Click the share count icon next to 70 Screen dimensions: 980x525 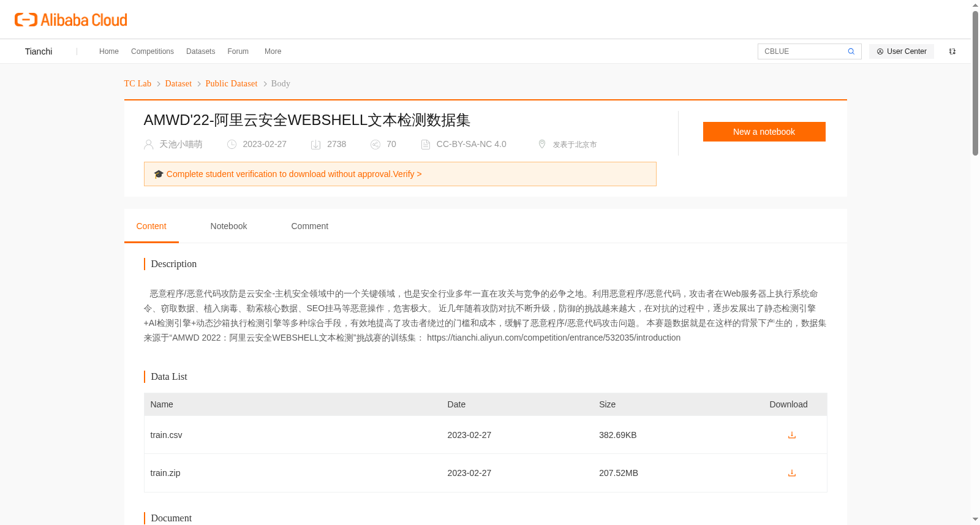pos(375,145)
